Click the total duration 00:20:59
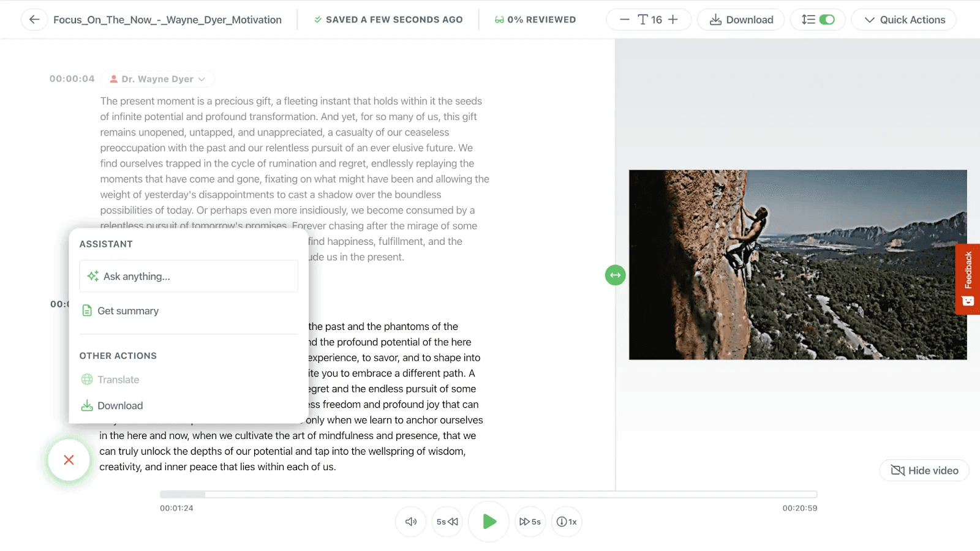 point(800,508)
